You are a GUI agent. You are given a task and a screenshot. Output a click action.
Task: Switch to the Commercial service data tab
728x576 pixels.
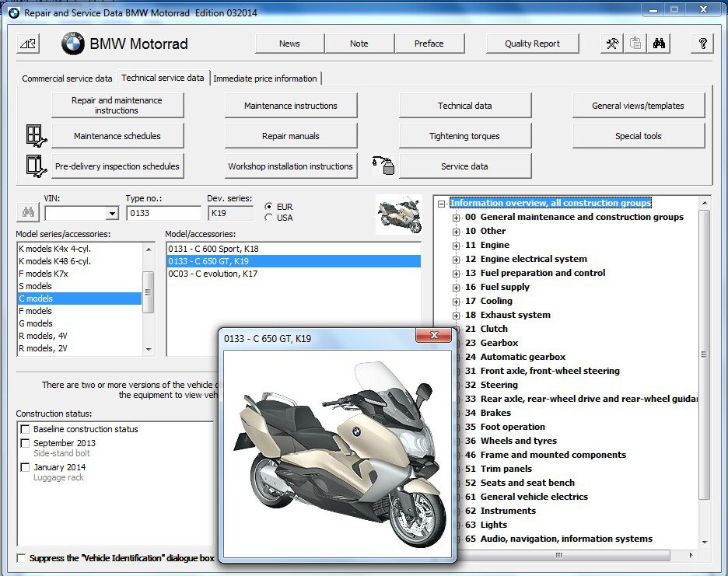point(67,78)
